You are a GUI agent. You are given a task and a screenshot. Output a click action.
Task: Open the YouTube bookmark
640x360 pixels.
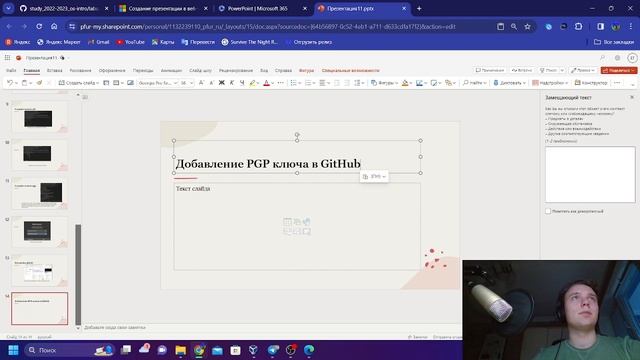point(131,42)
